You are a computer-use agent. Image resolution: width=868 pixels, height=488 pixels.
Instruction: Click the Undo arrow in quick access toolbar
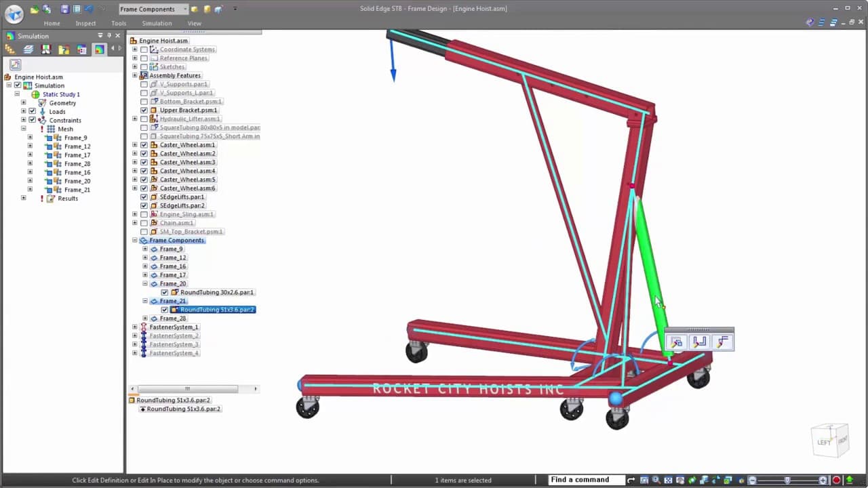(89, 9)
